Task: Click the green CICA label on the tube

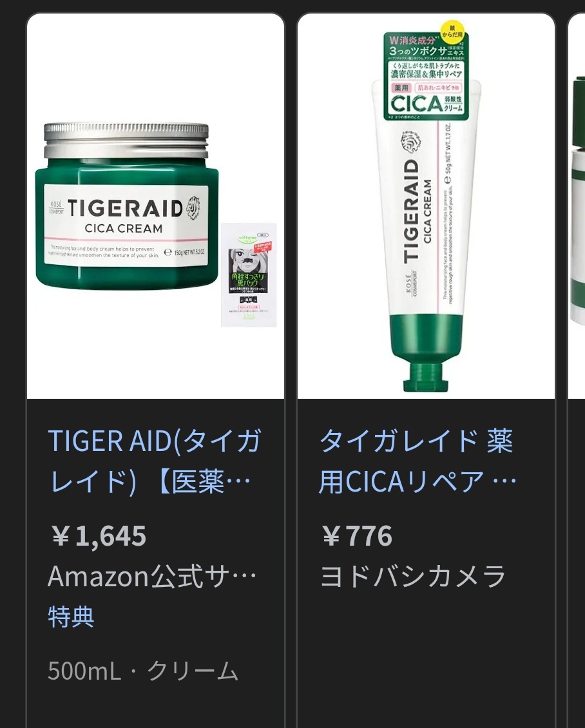Action: click(x=427, y=77)
